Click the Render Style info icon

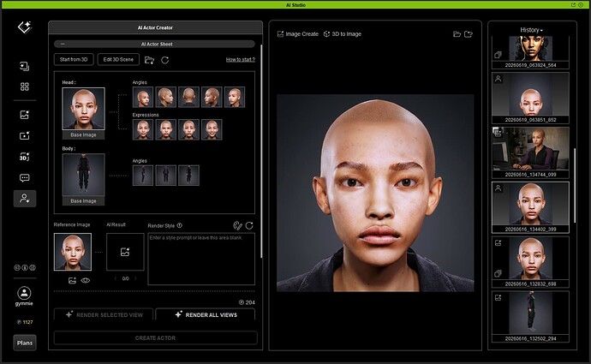pos(179,225)
